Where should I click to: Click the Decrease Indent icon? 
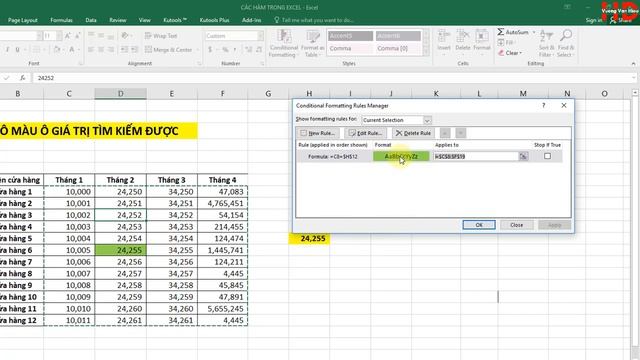(x=124, y=50)
